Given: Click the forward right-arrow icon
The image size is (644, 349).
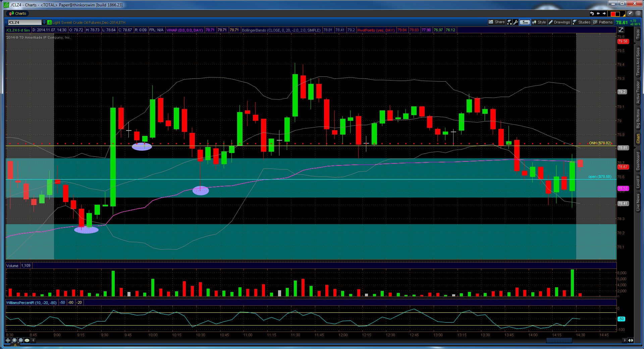Looking at the screenshot, I should pyautogui.click(x=604, y=13).
